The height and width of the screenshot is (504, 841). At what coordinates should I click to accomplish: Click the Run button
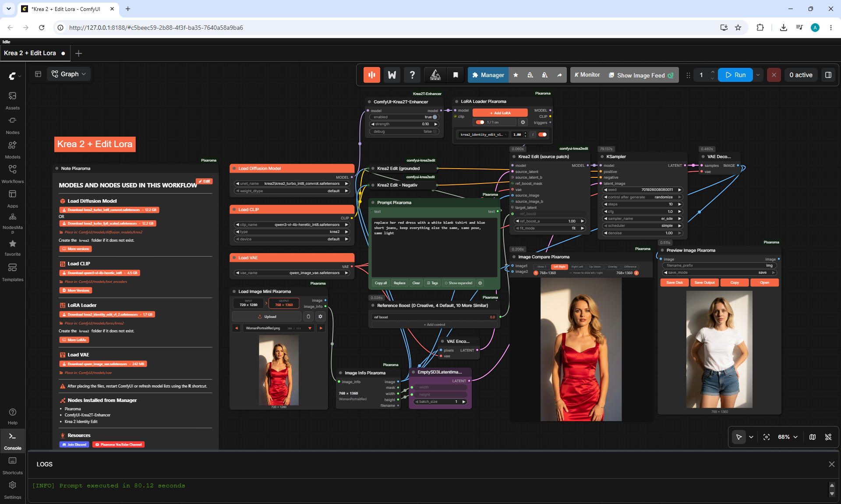(x=735, y=75)
